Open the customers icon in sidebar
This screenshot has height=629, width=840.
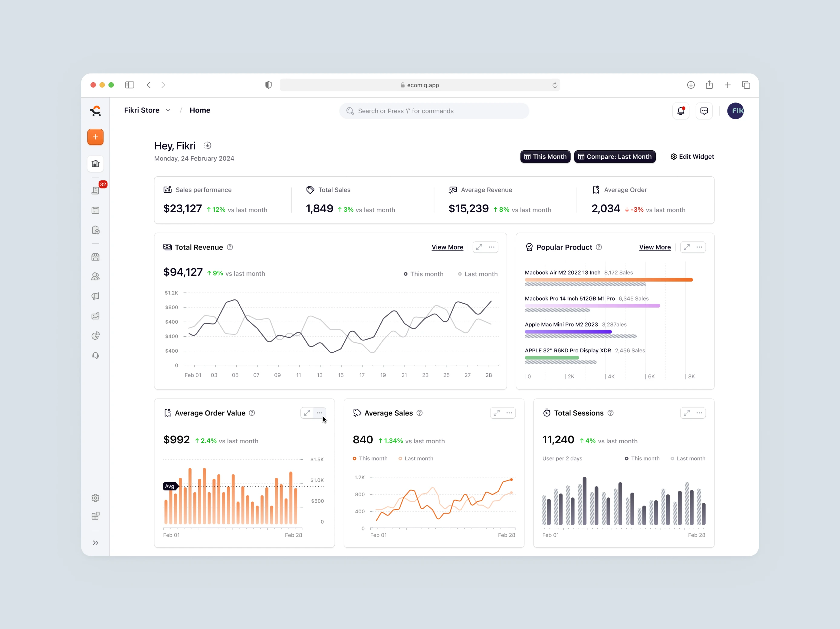(95, 277)
